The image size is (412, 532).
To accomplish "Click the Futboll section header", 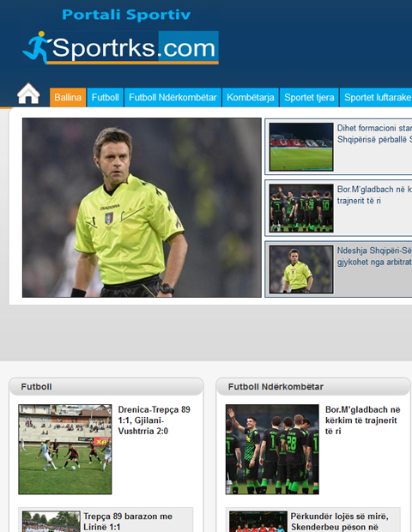I will [106, 387].
